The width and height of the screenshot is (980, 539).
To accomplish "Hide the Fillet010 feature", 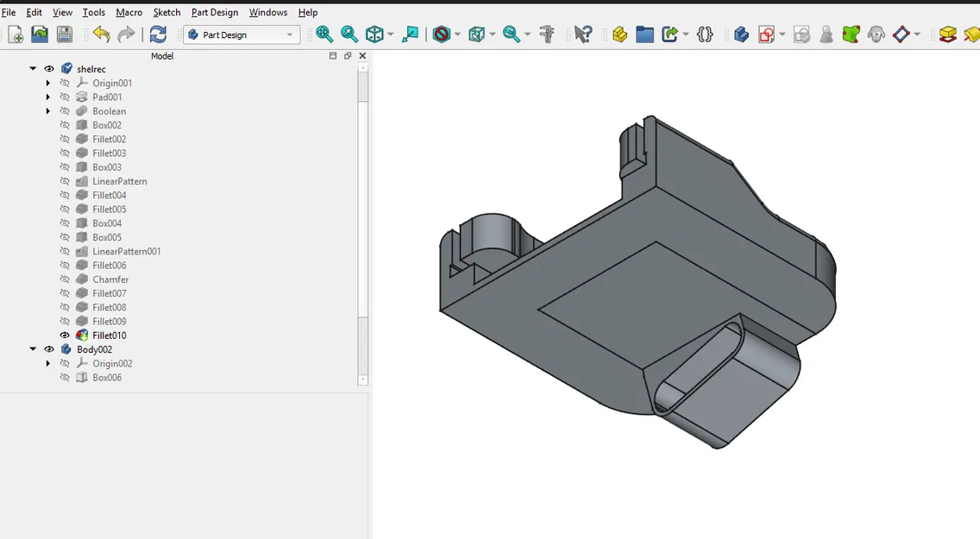I will pos(65,335).
